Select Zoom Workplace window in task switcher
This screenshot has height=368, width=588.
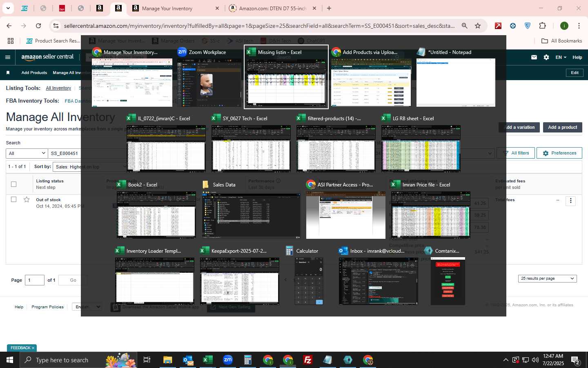click(209, 77)
